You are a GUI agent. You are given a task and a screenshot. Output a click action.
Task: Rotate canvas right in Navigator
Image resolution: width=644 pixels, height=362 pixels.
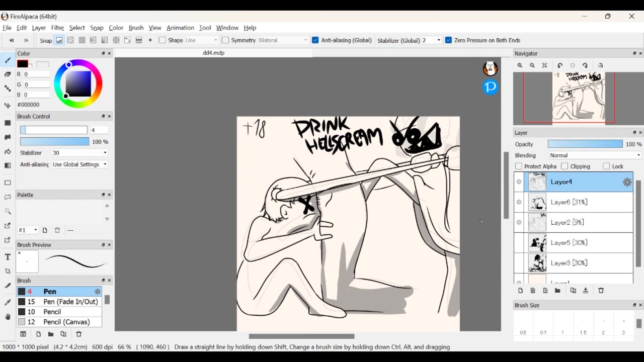(x=585, y=65)
